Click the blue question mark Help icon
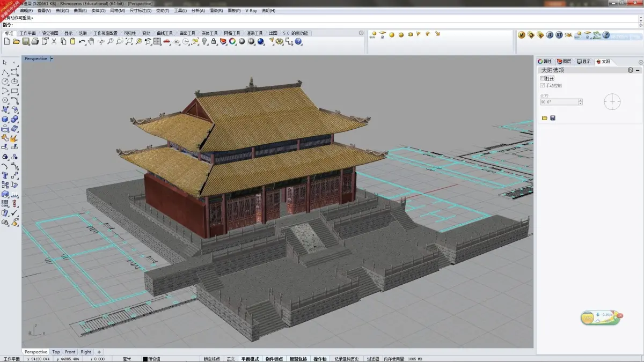This screenshot has height=362, width=644. [x=298, y=41]
